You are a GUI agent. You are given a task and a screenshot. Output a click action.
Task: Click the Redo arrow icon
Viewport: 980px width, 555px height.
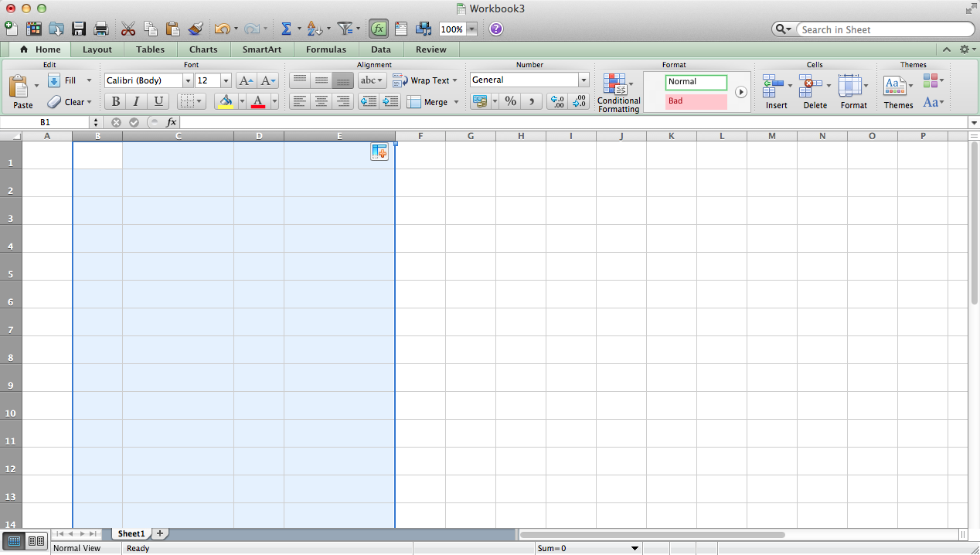click(251, 29)
